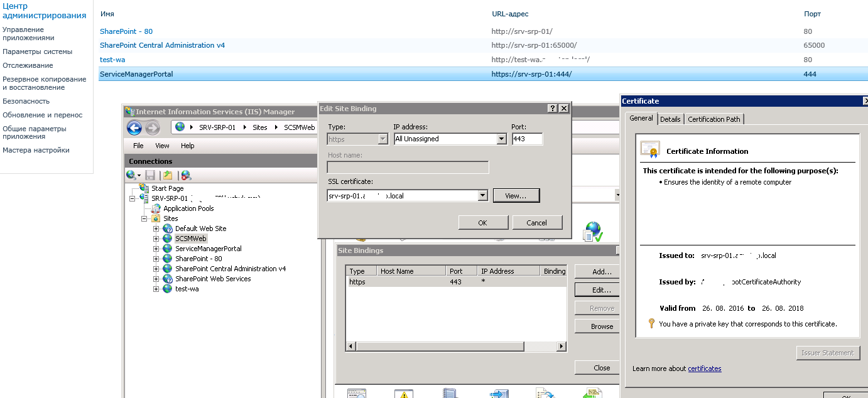Screen dimensions: 868x398
Task: Collapse the Sites node in tree
Action: pyautogui.click(x=145, y=218)
